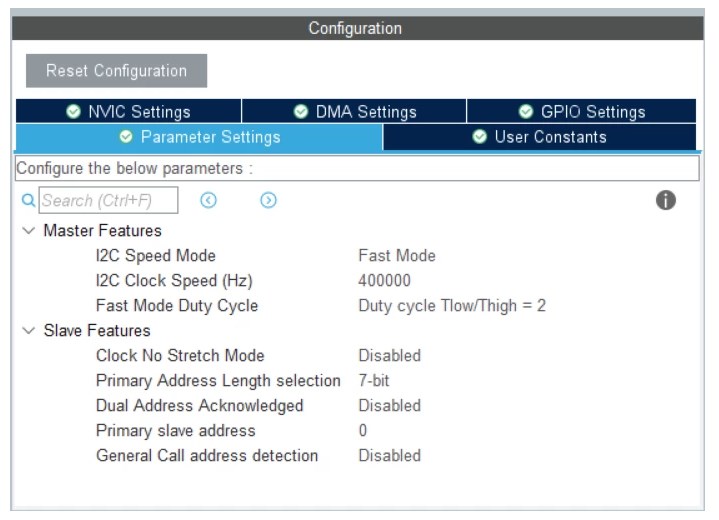
Task: Collapse the Slave Features section
Action: coord(28,331)
